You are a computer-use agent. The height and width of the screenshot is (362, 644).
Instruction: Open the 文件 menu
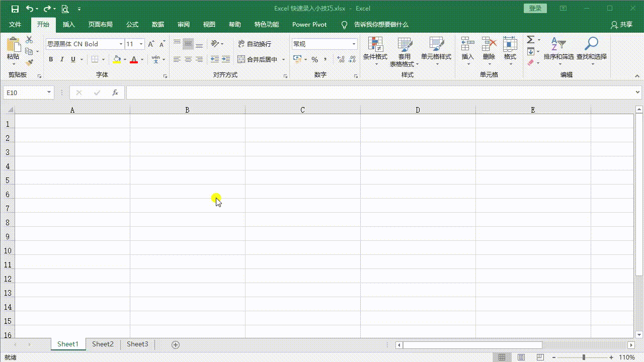15,24
